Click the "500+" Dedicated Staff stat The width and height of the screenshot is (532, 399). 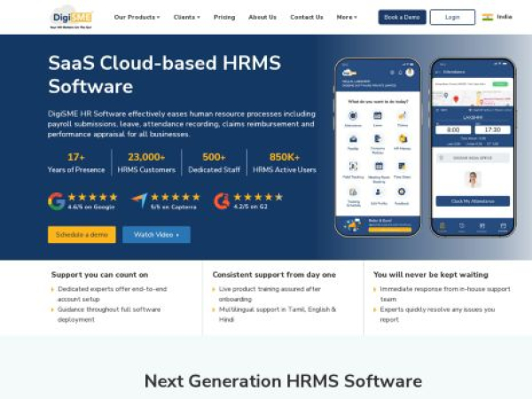(x=214, y=163)
